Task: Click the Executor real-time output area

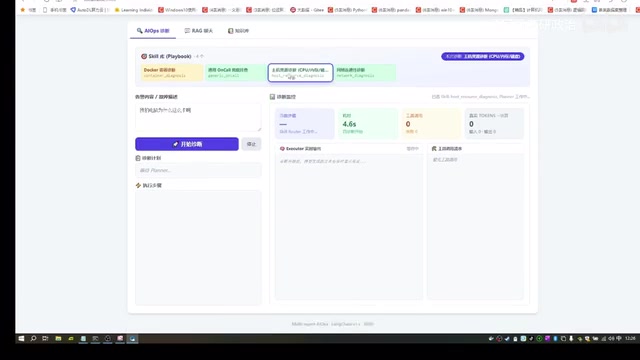Action: click(349, 227)
